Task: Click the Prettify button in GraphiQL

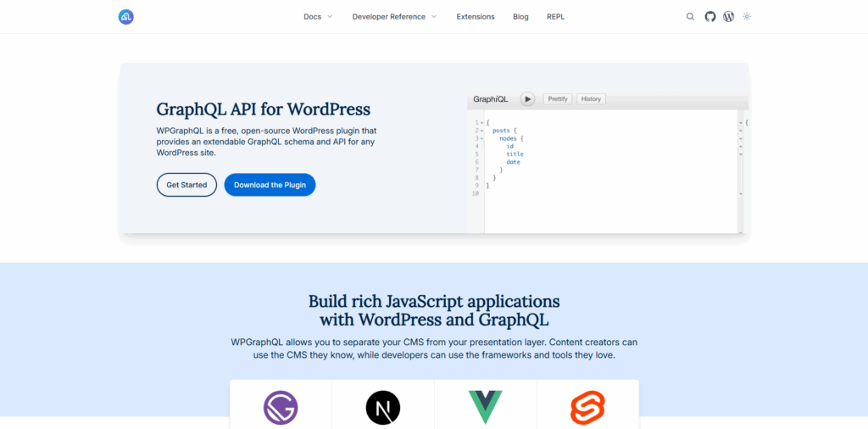Action: 558,99
